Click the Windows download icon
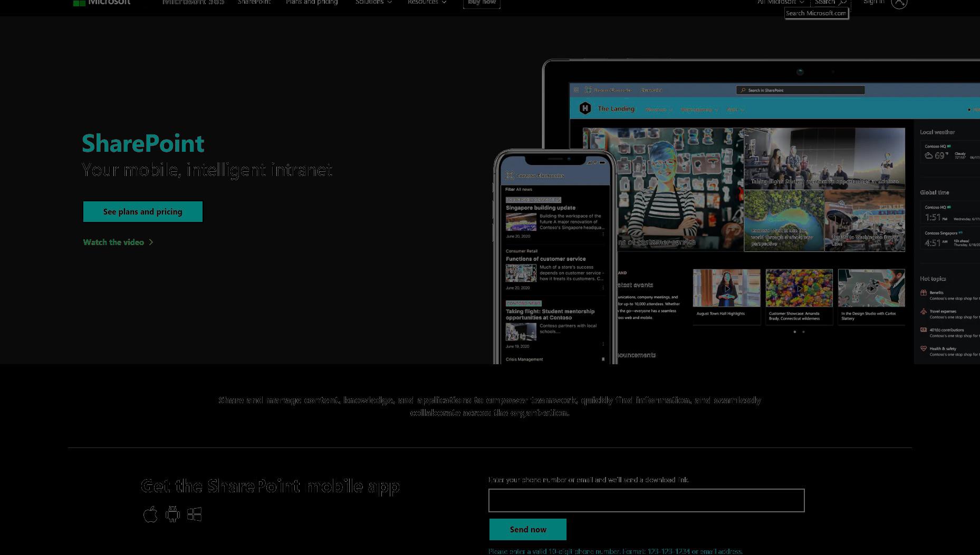This screenshot has height=555, width=980. [x=194, y=514]
